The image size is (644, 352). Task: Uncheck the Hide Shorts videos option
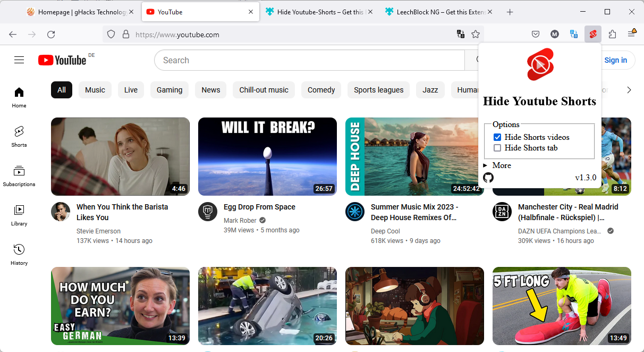pos(497,137)
